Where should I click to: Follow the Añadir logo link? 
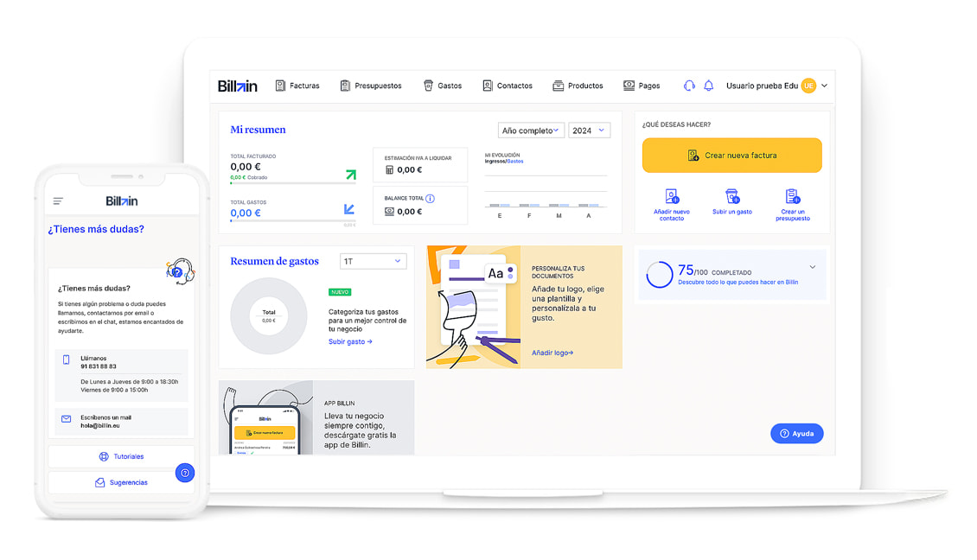pos(552,353)
